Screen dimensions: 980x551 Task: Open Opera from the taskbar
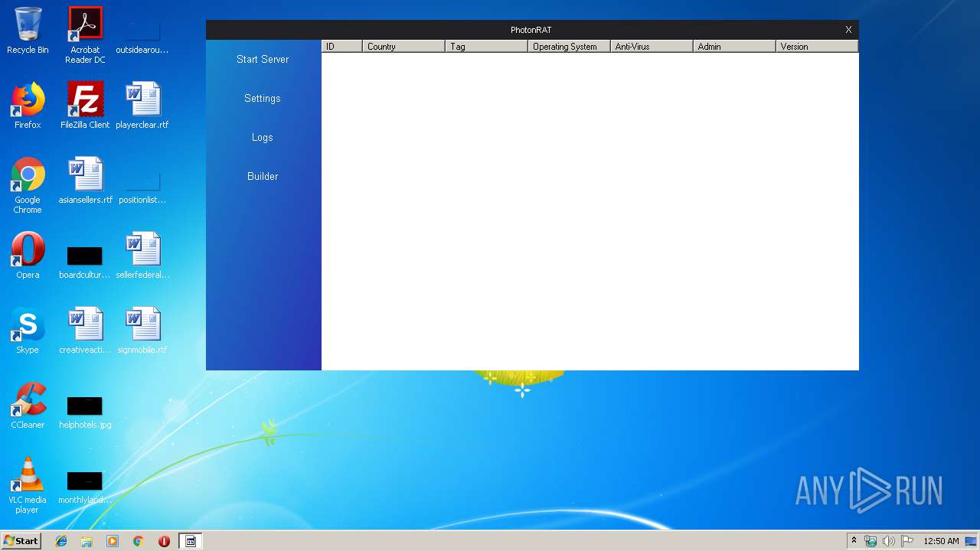pyautogui.click(x=164, y=541)
